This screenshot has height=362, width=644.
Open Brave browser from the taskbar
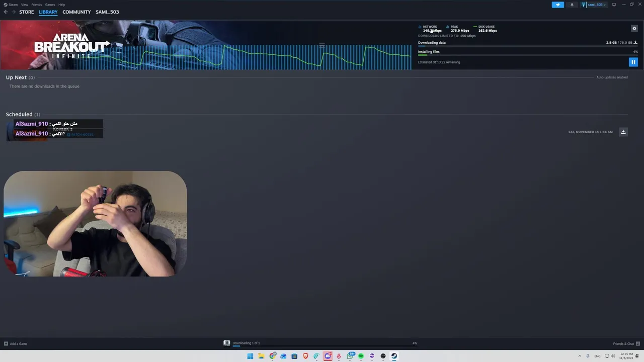[305, 356]
